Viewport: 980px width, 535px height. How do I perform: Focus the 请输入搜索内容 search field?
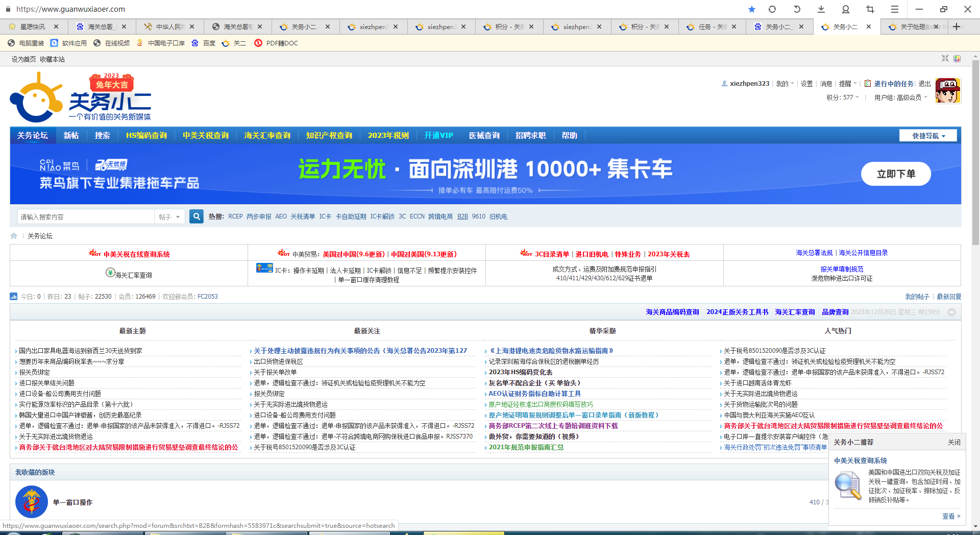coord(86,217)
